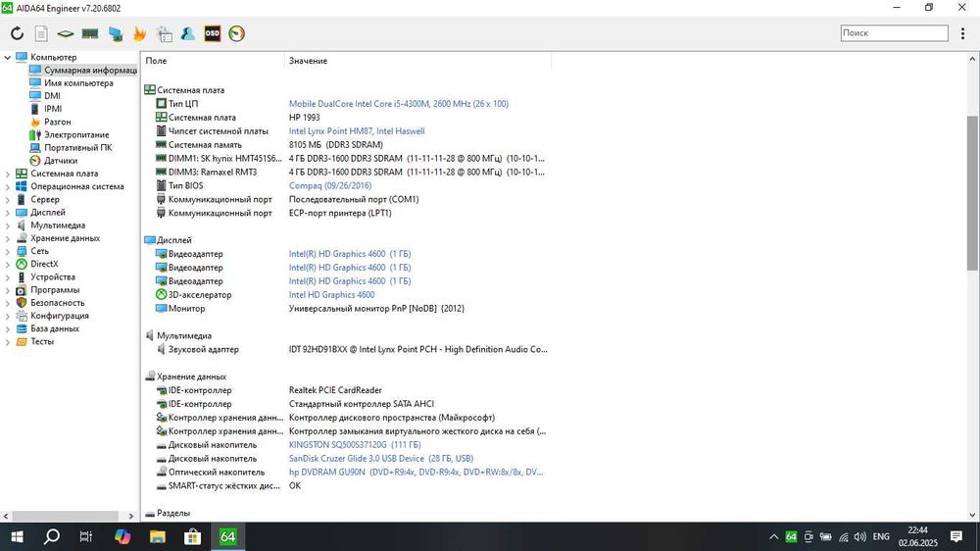Select the Realtek PCIE CardReader value
Viewport: 980px width, 551px height.
[335, 391]
